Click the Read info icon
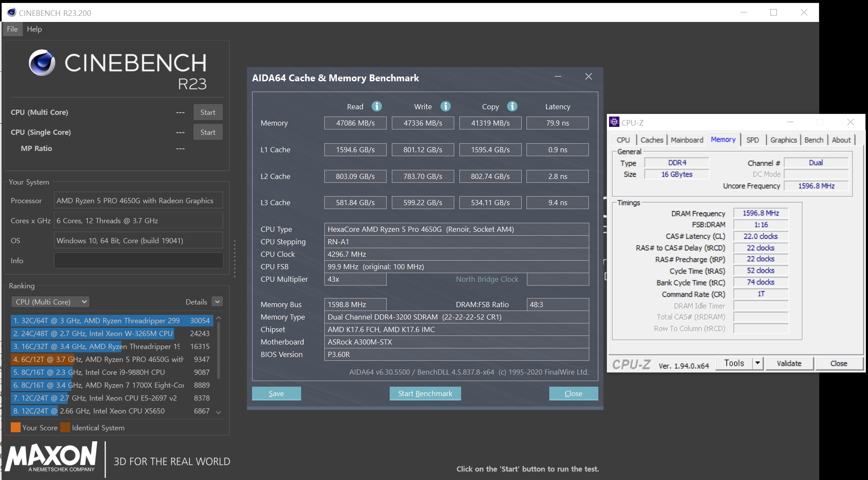 [x=377, y=106]
